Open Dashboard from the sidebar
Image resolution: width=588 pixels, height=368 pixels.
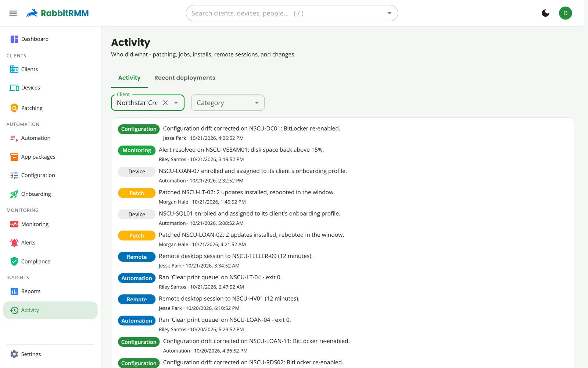click(50, 39)
